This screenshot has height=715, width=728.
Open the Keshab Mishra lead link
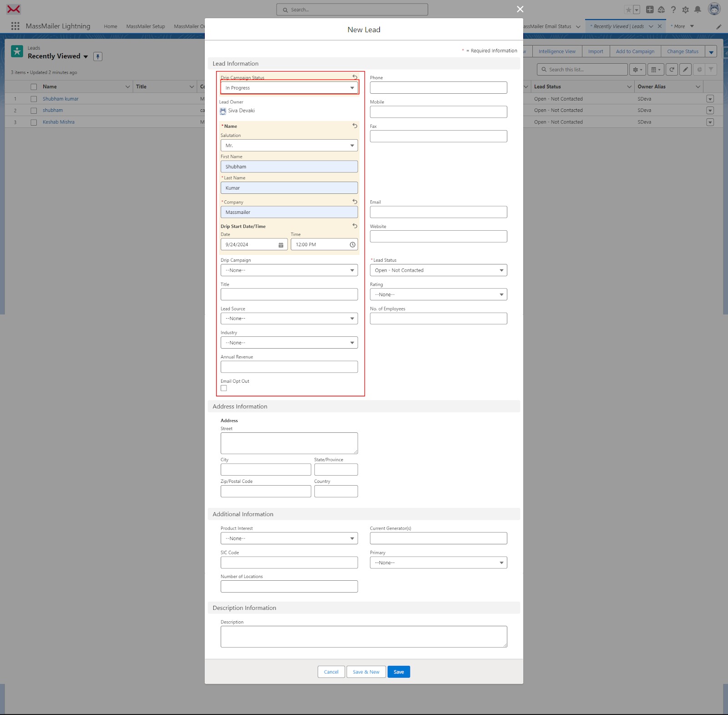click(x=59, y=122)
